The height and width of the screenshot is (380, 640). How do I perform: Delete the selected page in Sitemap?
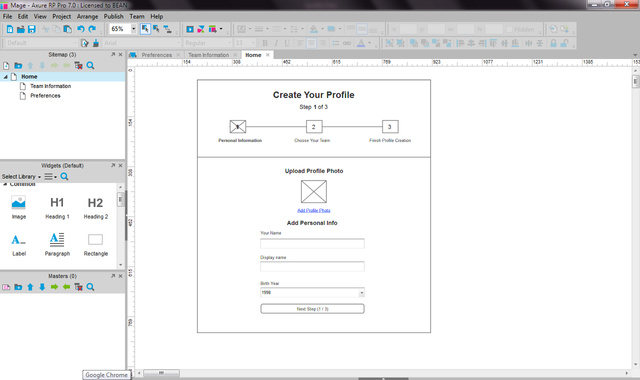tap(78, 66)
